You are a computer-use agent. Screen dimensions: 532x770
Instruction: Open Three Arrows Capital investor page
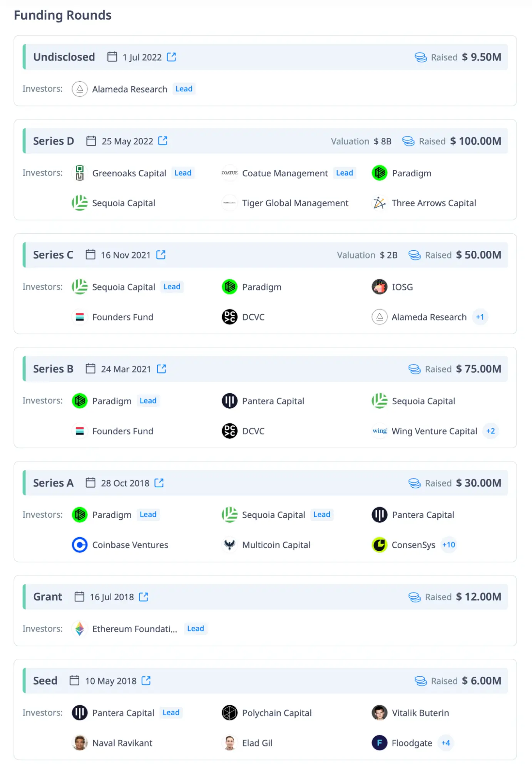coord(434,203)
